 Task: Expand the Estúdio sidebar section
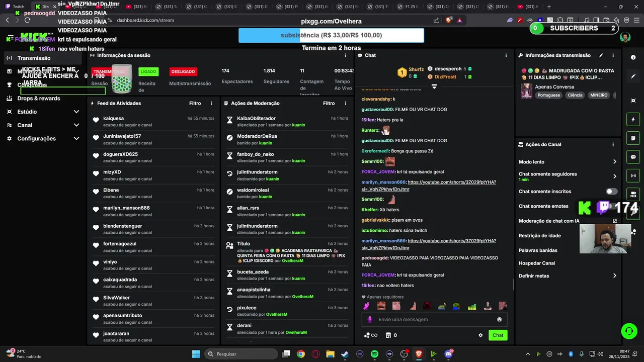(76, 112)
